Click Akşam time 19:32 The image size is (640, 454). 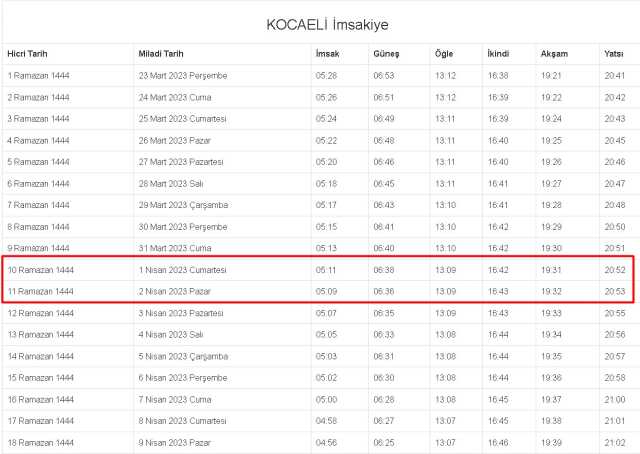551,292
